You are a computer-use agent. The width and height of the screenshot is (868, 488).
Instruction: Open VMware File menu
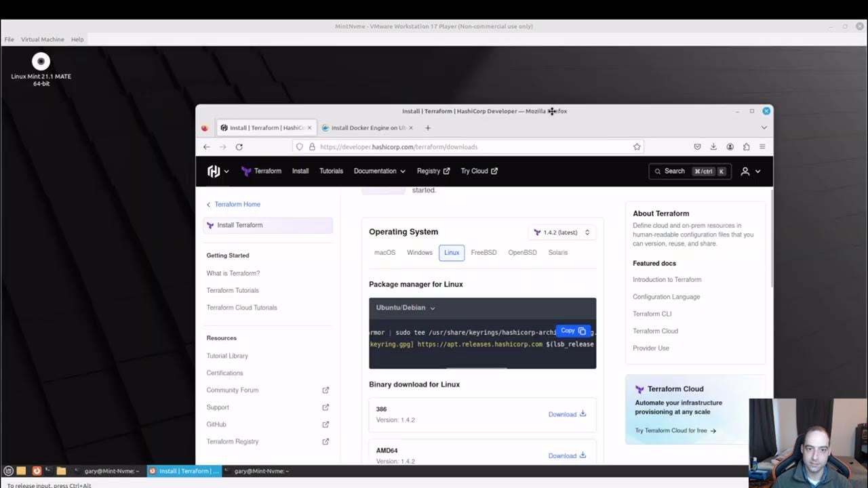coord(9,39)
